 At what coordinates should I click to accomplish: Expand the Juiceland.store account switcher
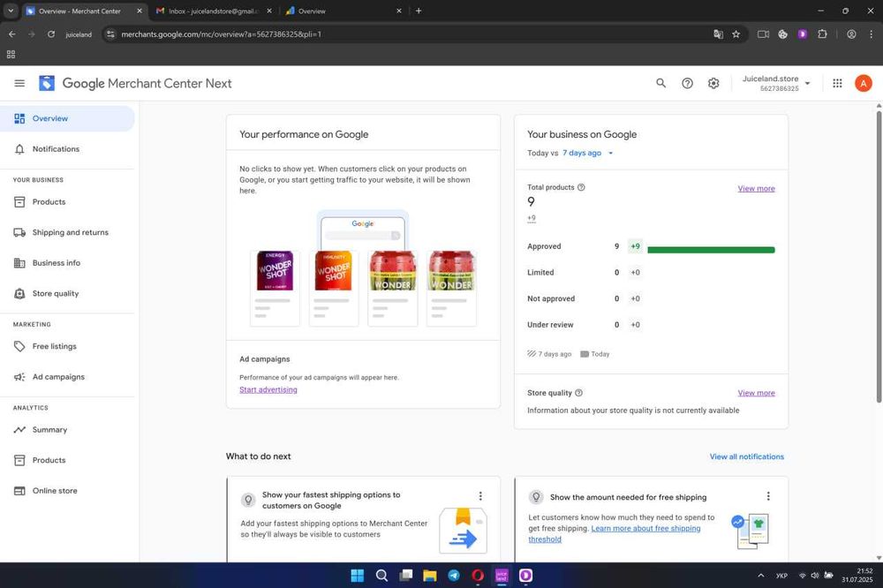[775, 83]
